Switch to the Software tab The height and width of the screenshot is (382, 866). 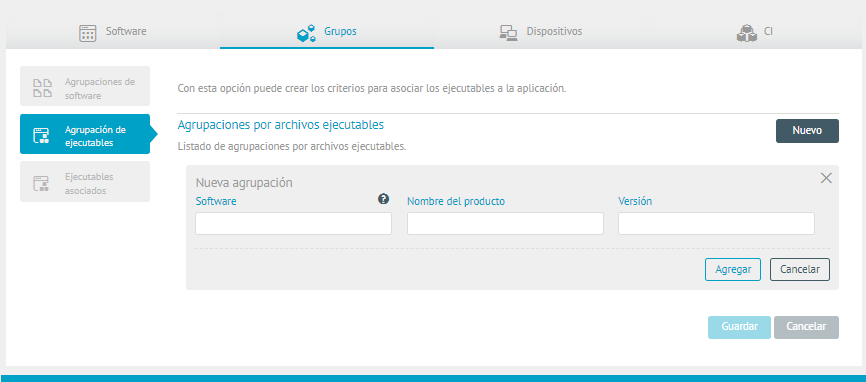(113, 31)
